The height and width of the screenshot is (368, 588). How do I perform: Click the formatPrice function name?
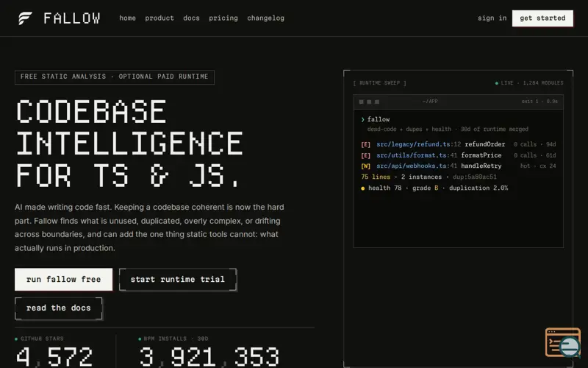click(x=481, y=155)
